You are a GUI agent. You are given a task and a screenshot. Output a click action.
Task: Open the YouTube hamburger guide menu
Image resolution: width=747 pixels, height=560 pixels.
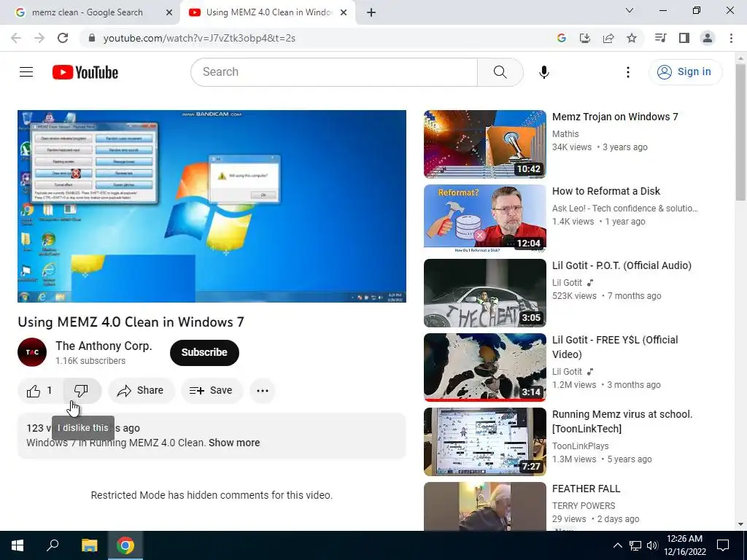(x=26, y=72)
